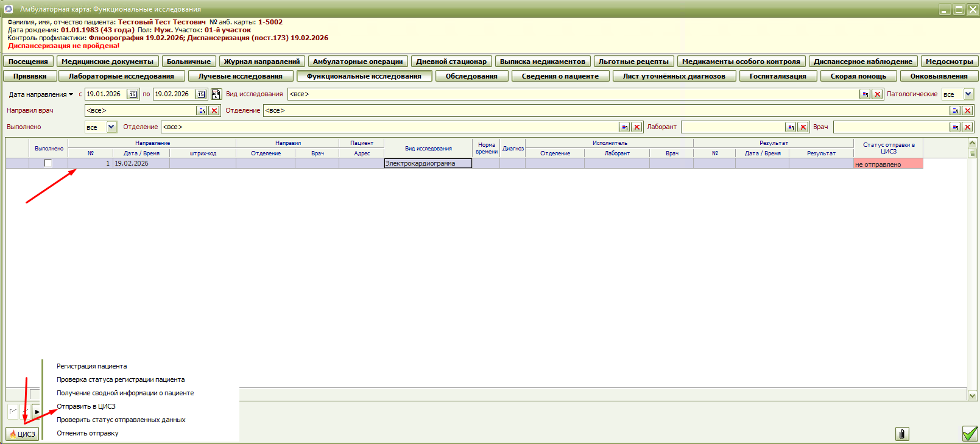
Task: Select Отправить в ЦИСЗ menu item
Action: [86, 406]
